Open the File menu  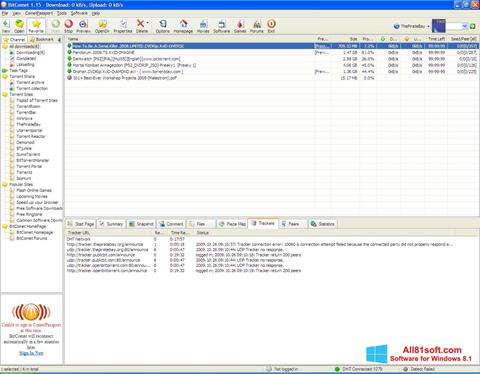click(5, 13)
